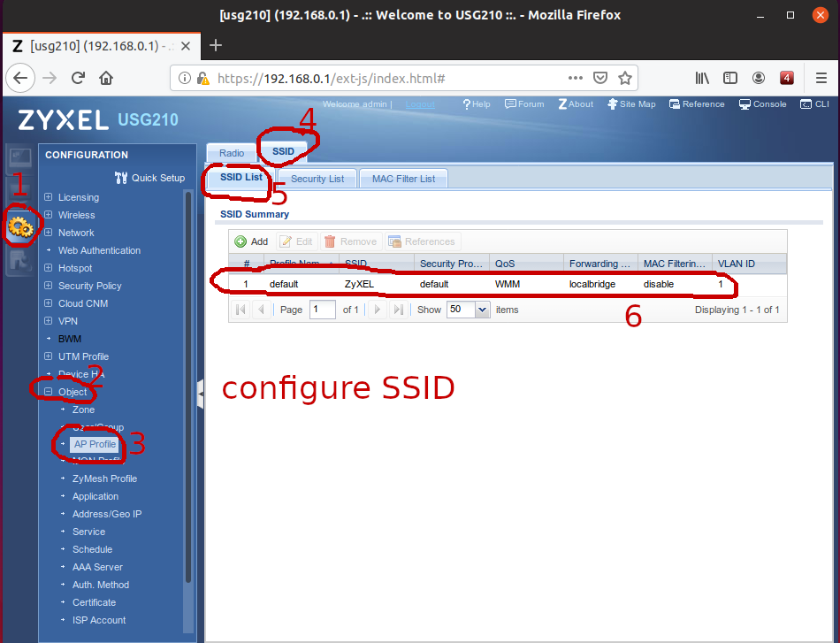The image size is (840, 643).
Task: Select the SSID List sub-tab
Action: point(241,178)
